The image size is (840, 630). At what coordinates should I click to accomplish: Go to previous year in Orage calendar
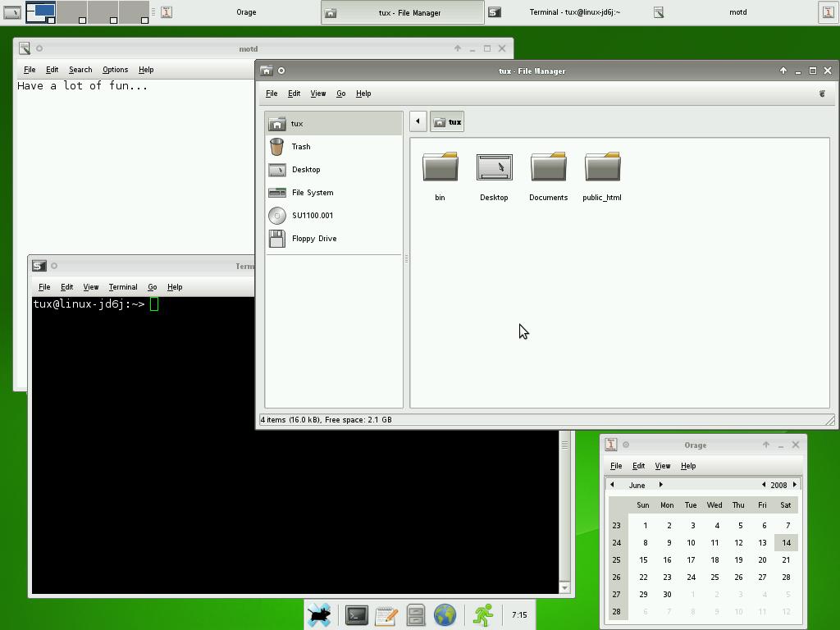click(x=764, y=485)
